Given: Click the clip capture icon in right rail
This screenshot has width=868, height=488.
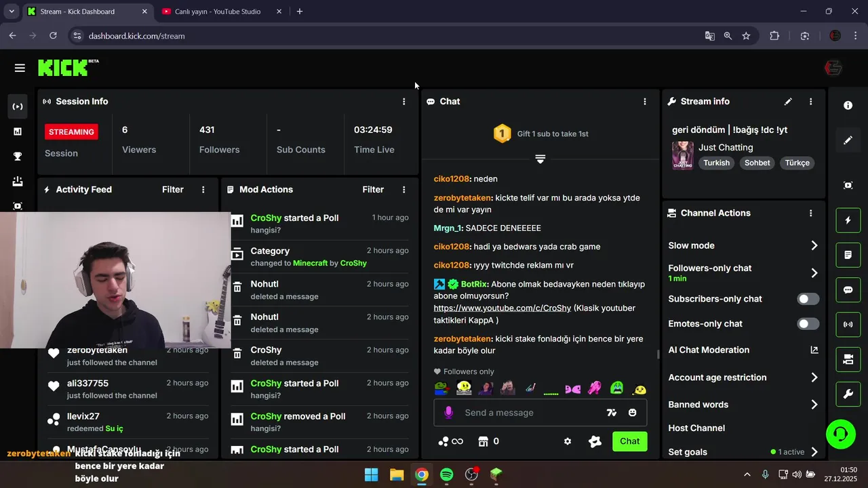Looking at the screenshot, I should point(848,185).
